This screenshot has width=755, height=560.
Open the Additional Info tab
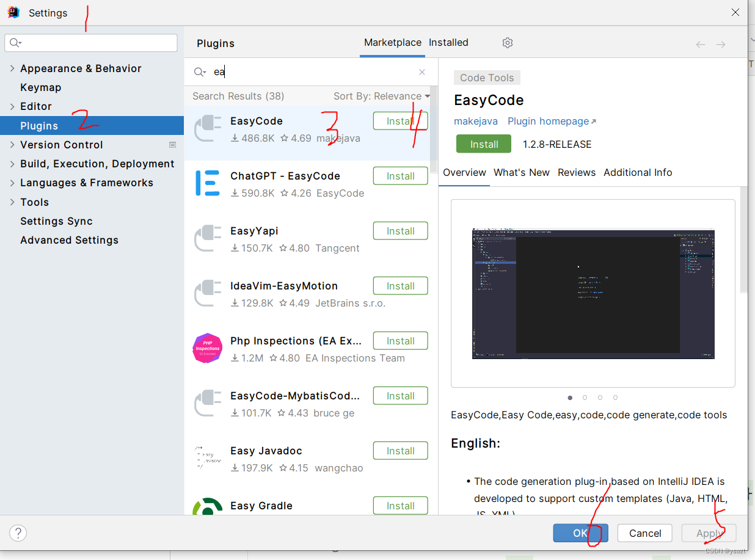click(x=638, y=173)
